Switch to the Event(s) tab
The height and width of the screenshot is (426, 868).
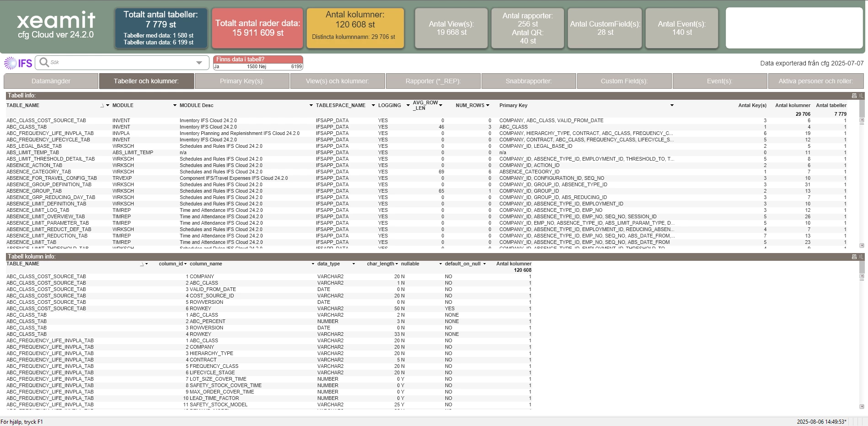(720, 81)
